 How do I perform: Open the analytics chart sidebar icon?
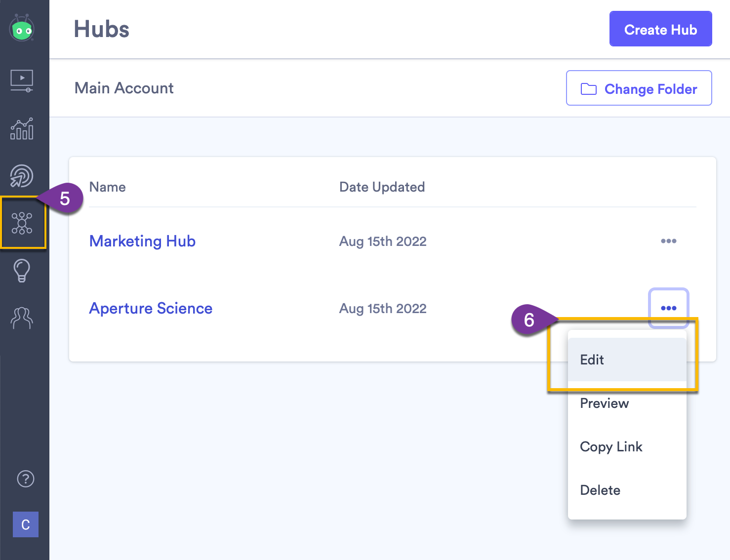tap(22, 128)
